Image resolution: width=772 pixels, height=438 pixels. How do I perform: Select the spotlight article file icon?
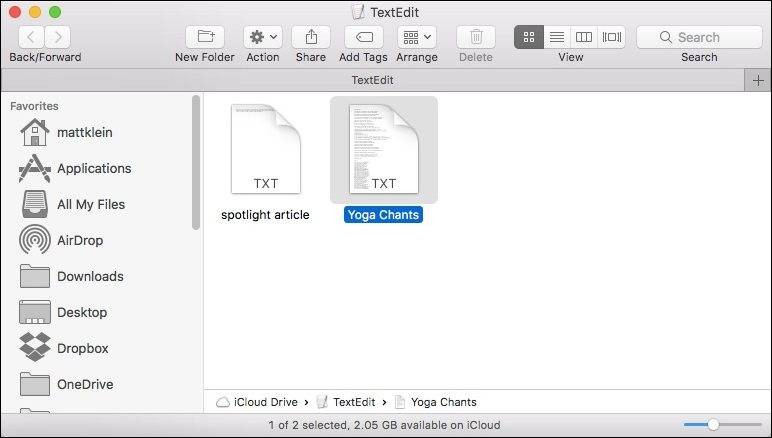(266, 149)
